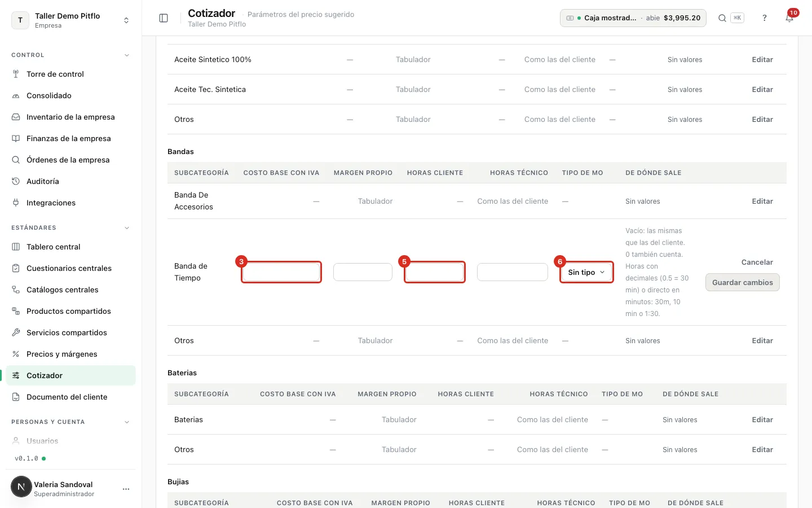
Task: Click the Catálogos centrales icon
Action: (x=16, y=290)
